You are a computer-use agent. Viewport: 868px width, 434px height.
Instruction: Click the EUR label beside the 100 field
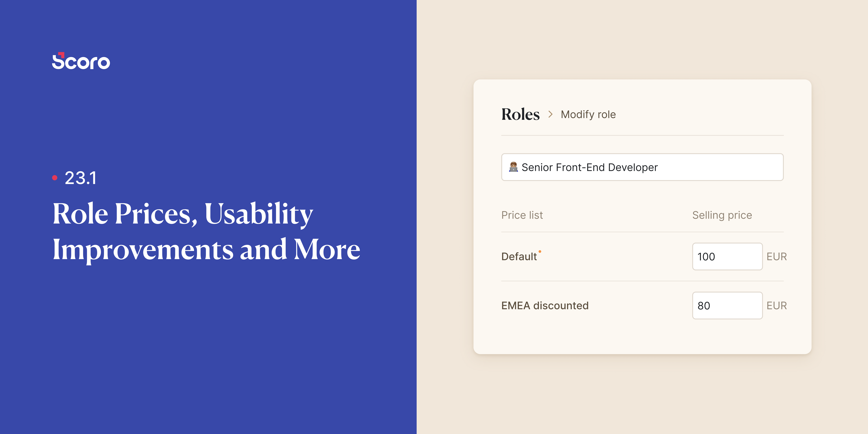tap(776, 256)
